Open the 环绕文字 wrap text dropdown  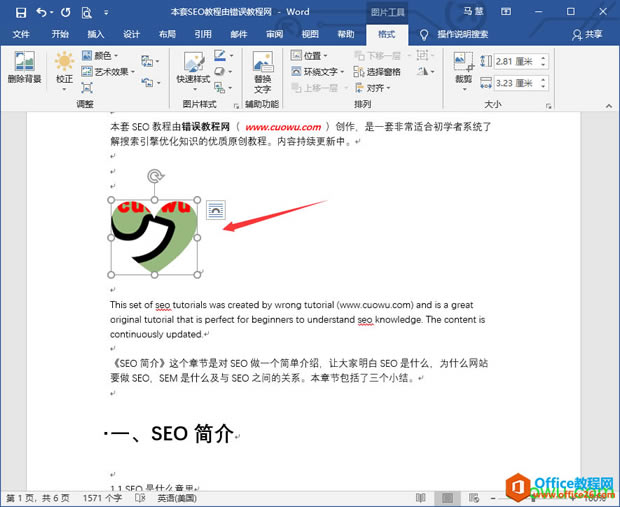click(318, 72)
